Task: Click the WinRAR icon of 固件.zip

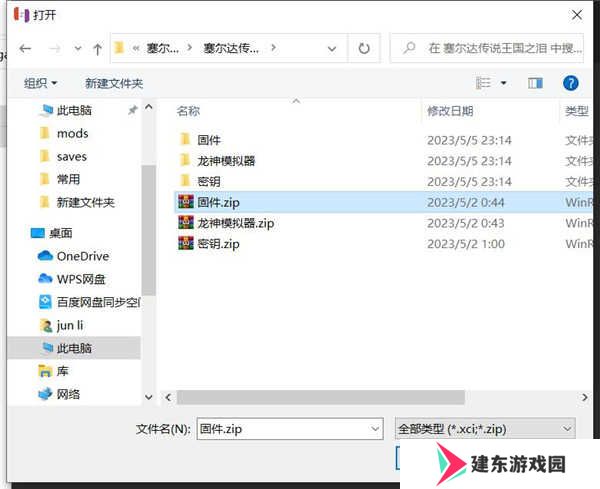Action: click(x=186, y=202)
